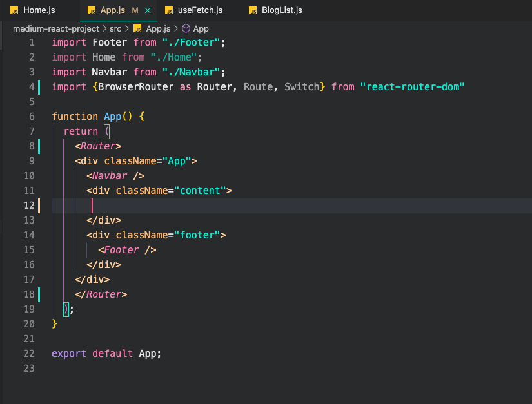532x404 pixels.
Task: Click the chevron after App.js breadcrumb
Action: tap(176, 29)
